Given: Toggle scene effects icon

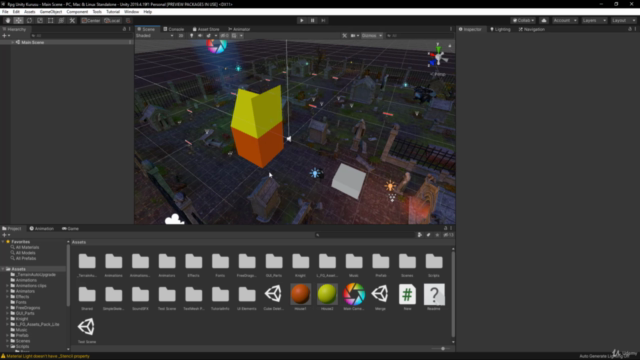Looking at the screenshot, I should click(x=209, y=36).
